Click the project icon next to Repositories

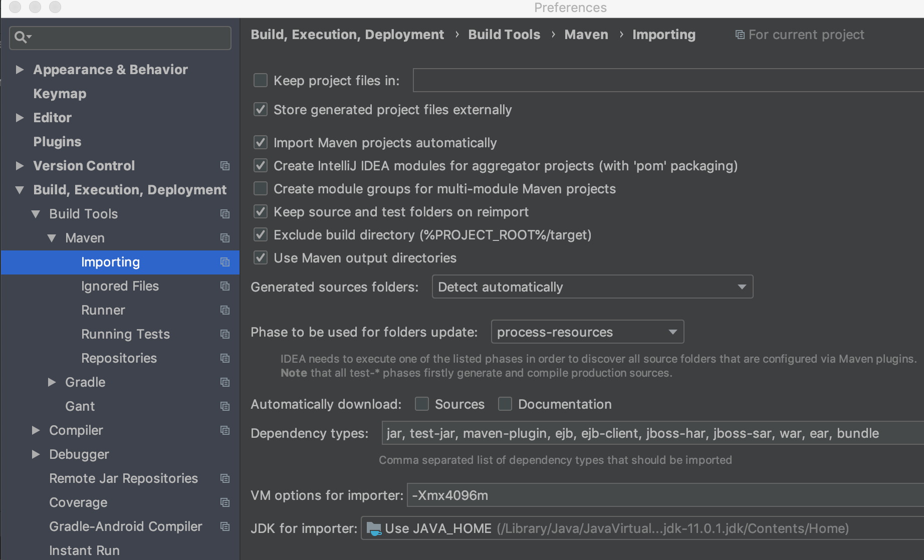click(224, 358)
